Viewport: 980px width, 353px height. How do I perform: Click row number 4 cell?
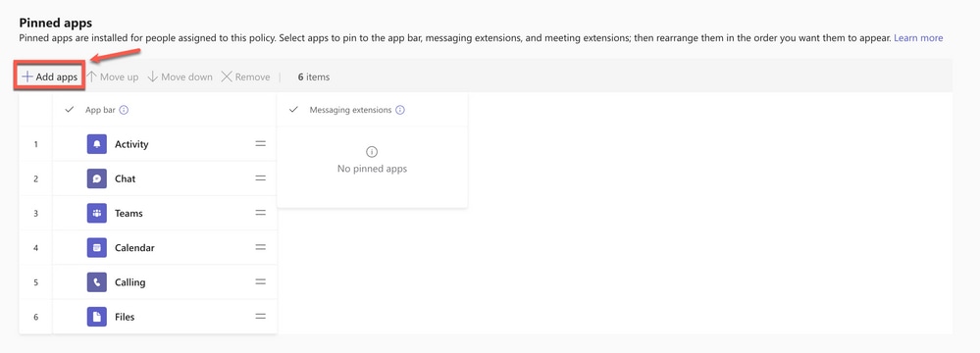coord(35,247)
